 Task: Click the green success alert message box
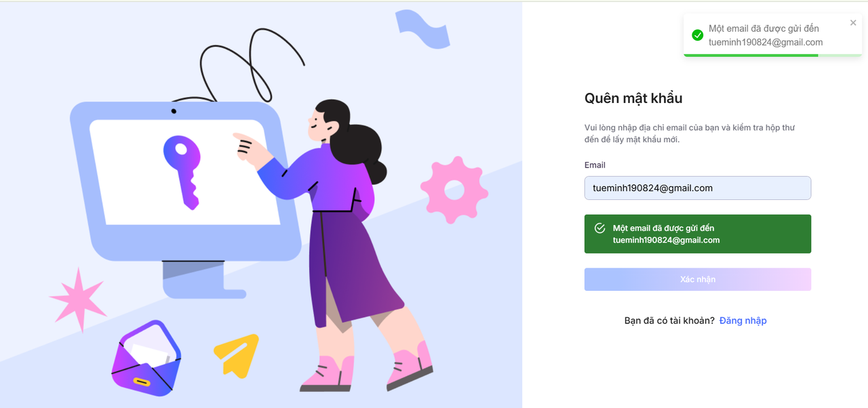pyautogui.click(x=698, y=234)
